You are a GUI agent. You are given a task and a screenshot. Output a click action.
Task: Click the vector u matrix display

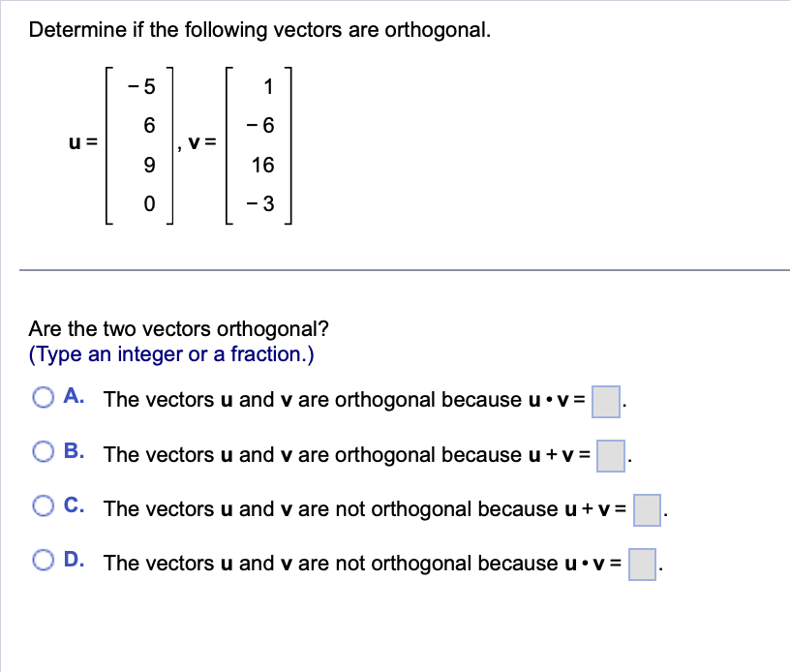point(137,145)
